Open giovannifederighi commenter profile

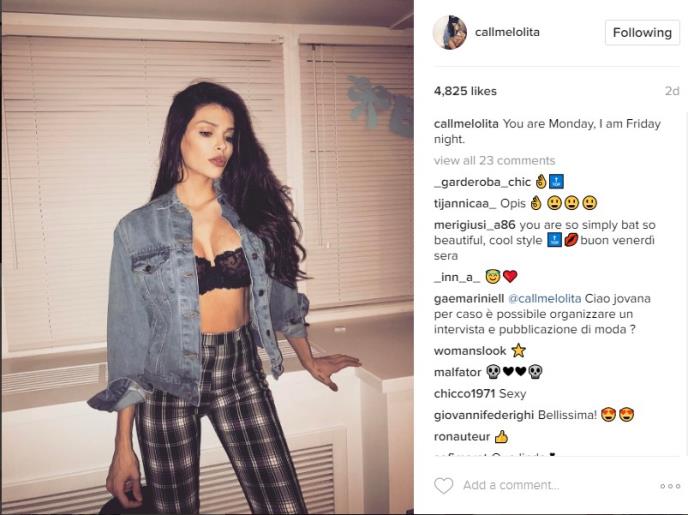coord(484,415)
